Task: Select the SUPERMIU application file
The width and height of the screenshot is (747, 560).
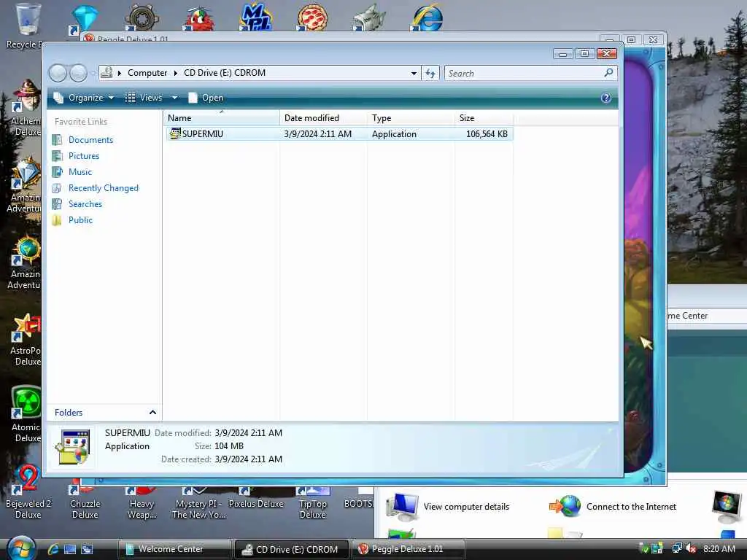Action: click(340, 134)
